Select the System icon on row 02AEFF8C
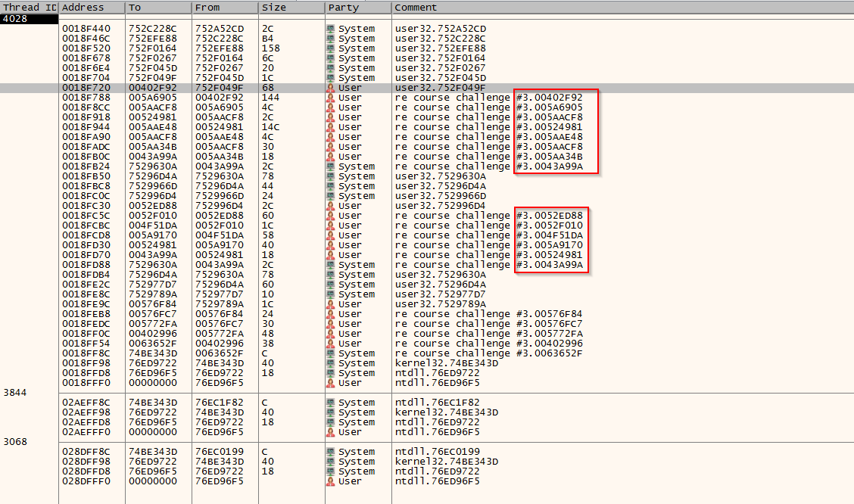The height and width of the screenshot is (504, 854). 330,403
